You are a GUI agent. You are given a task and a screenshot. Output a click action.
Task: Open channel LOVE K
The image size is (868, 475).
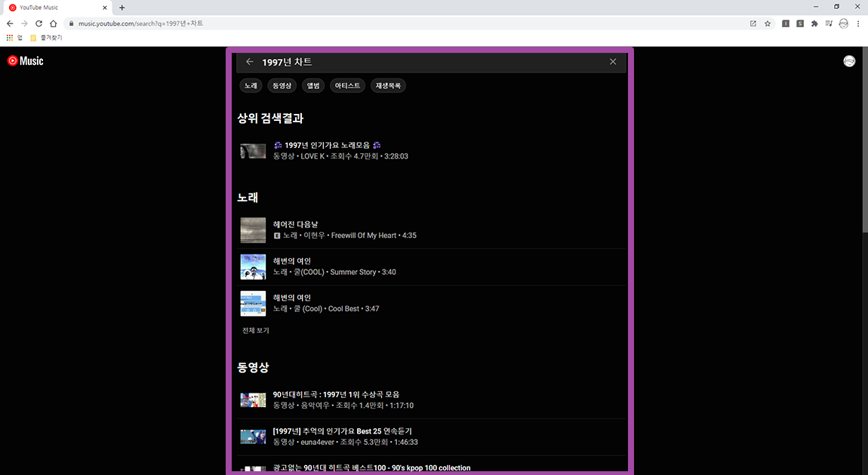pos(312,156)
